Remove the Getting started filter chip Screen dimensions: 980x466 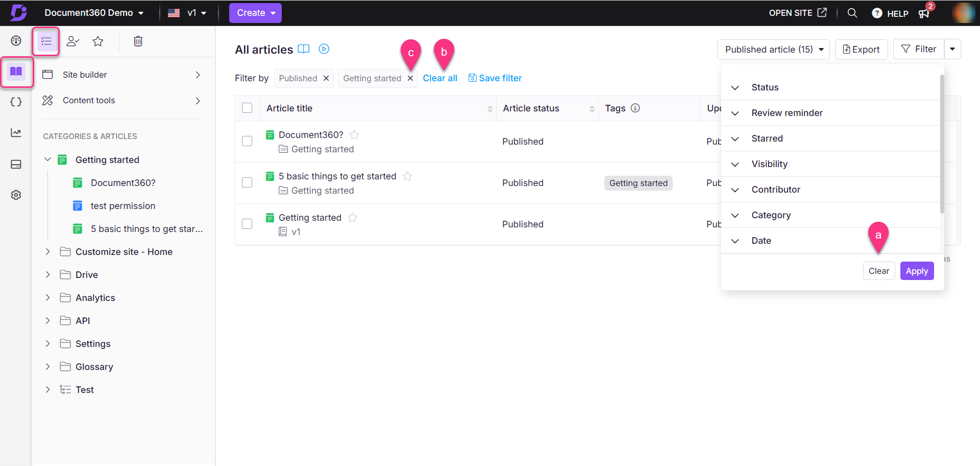coord(410,78)
